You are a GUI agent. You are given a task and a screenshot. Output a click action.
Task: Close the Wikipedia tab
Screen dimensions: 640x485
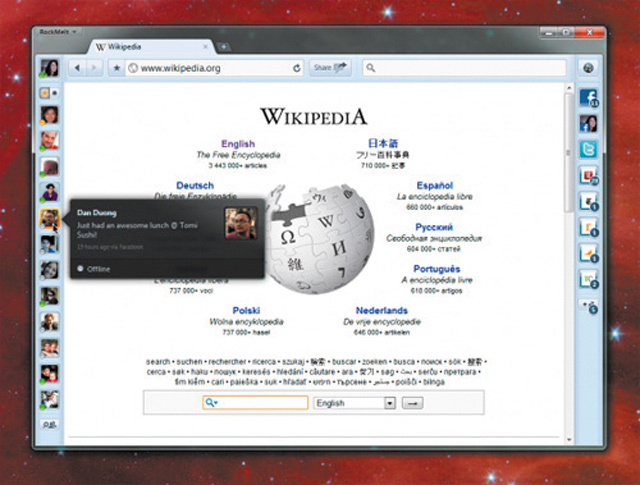[x=205, y=47]
